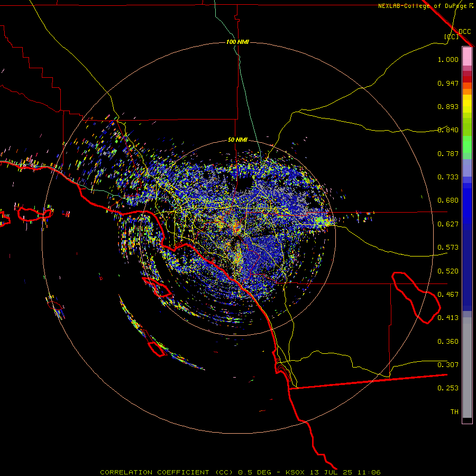The image size is (476, 476).
Task: Click the 0.573 value on the color scale
Action: pos(448,248)
